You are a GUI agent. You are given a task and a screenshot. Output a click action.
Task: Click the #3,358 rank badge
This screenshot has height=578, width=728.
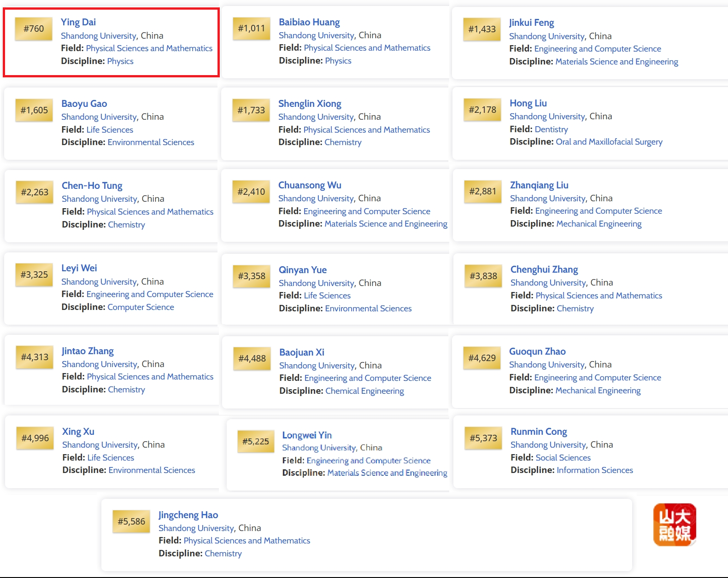pos(252,276)
